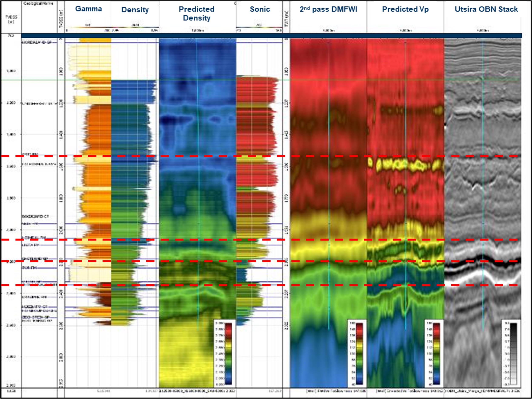532x399 pixels.
Task: Click the TVDSS depth column header
Action: [x=11, y=19]
